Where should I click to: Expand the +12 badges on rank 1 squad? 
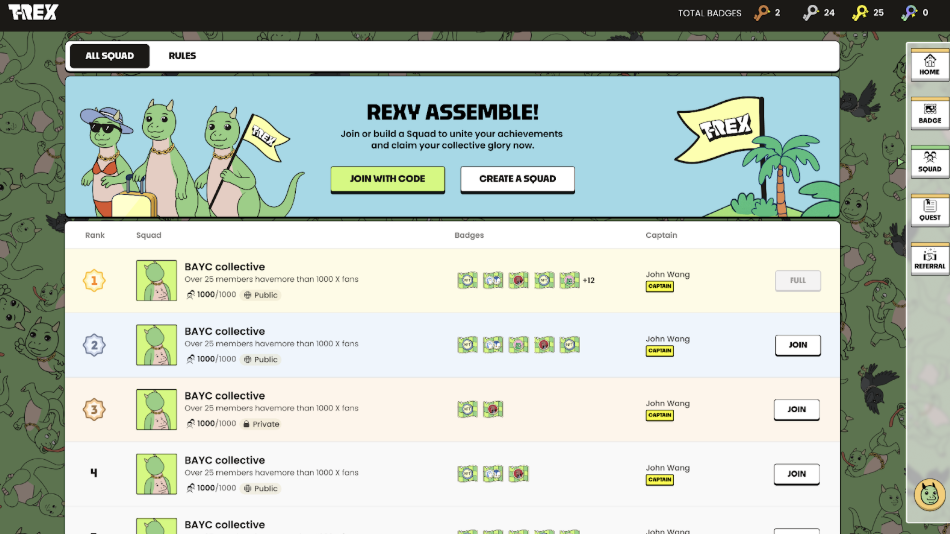[589, 281]
